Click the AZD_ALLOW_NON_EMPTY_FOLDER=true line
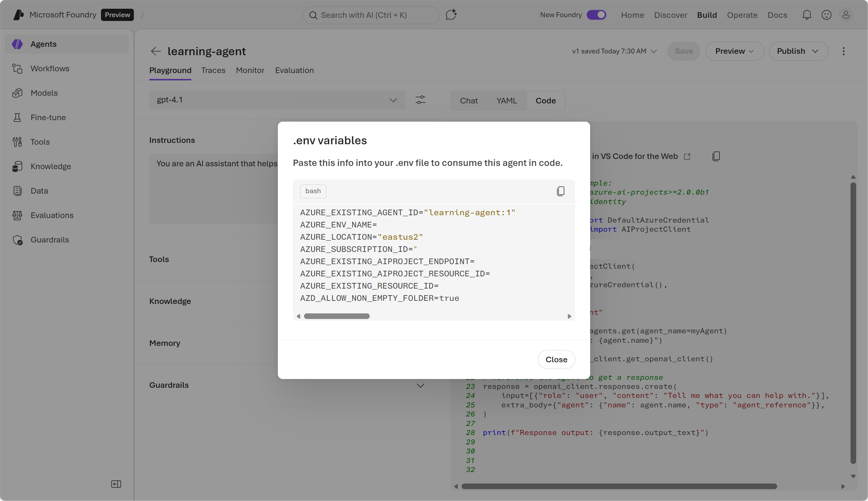 pyautogui.click(x=379, y=298)
